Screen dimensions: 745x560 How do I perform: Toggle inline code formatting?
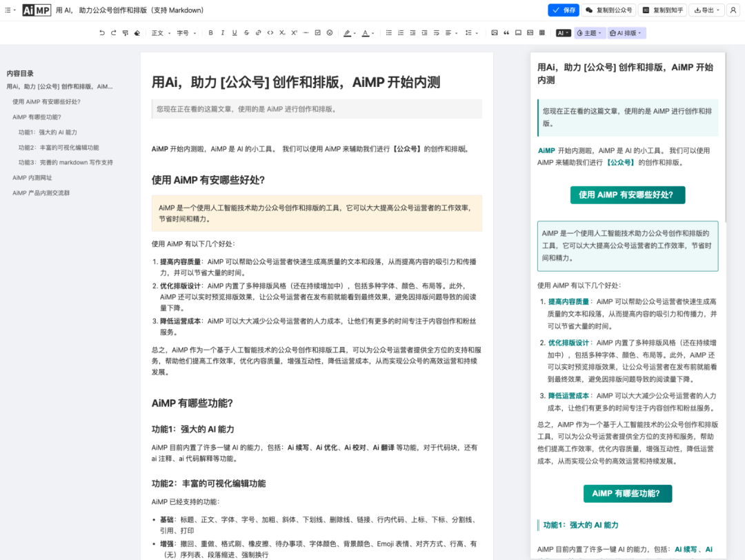coord(270,33)
